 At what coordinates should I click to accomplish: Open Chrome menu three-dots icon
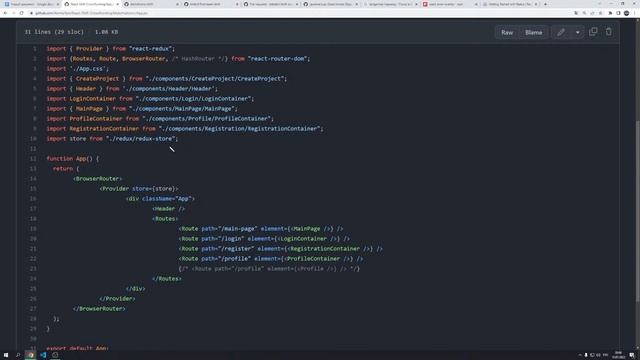click(x=635, y=13)
